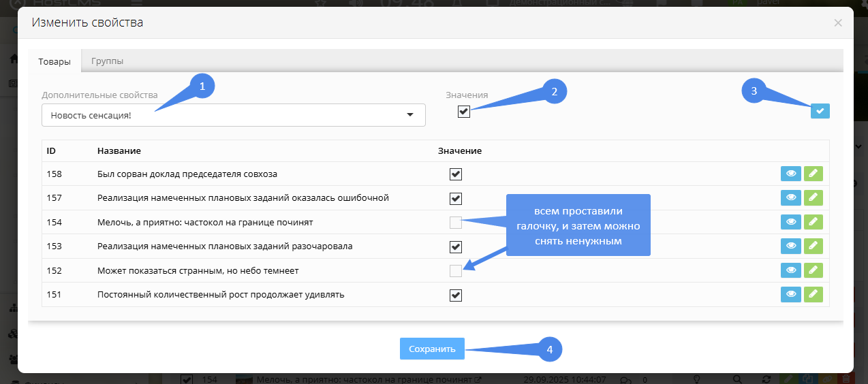This screenshot has width=868, height=384.
Task: Click the eye icon for row 151
Action: tap(790, 294)
